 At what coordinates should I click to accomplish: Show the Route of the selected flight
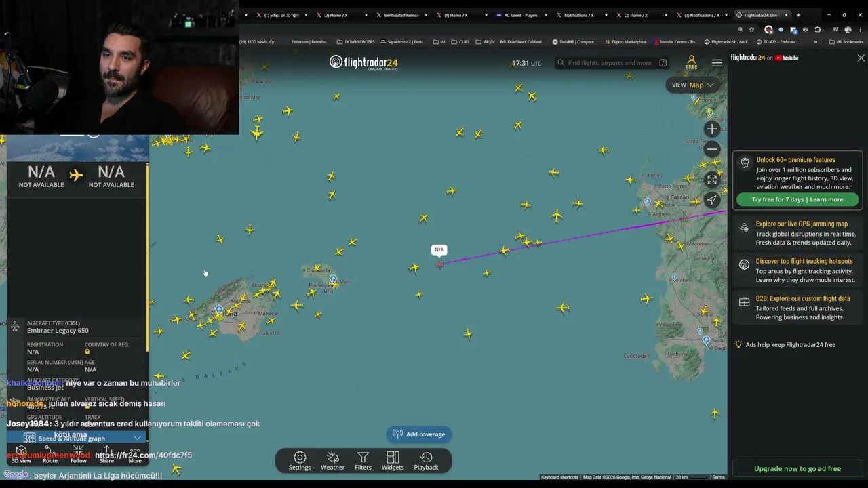pyautogui.click(x=50, y=455)
